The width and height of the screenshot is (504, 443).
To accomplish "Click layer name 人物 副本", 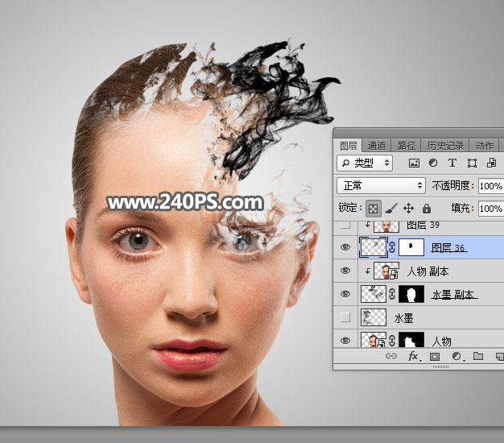I will click(x=428, y=271).
